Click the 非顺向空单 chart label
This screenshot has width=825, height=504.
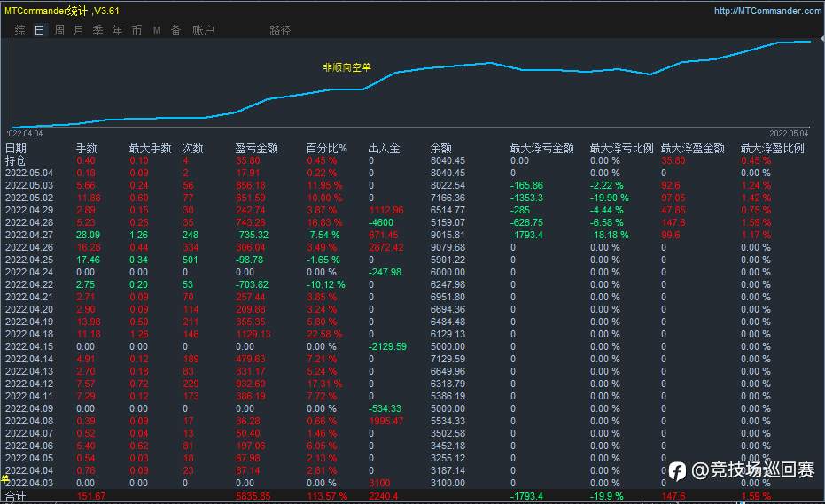tap(346, 67)
